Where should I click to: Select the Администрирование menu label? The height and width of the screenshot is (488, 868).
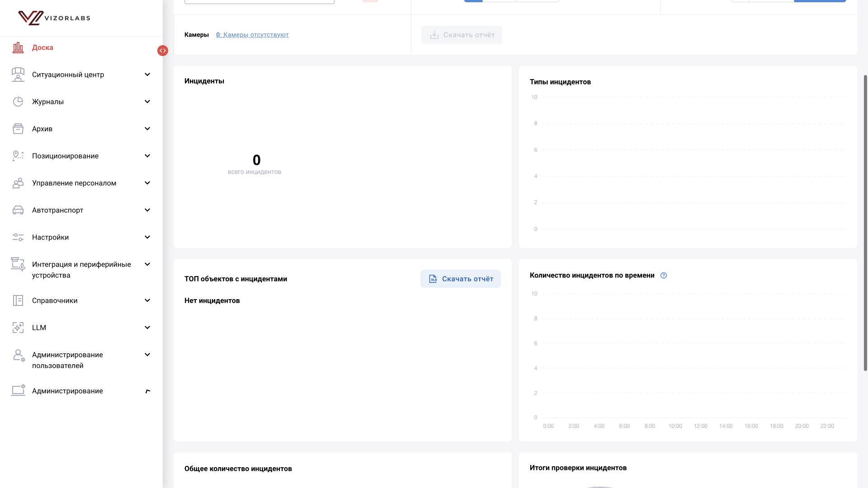[67, 391]
